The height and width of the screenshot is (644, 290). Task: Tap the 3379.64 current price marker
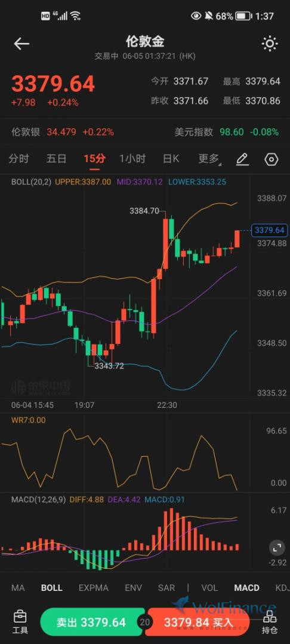pos(270,230)
